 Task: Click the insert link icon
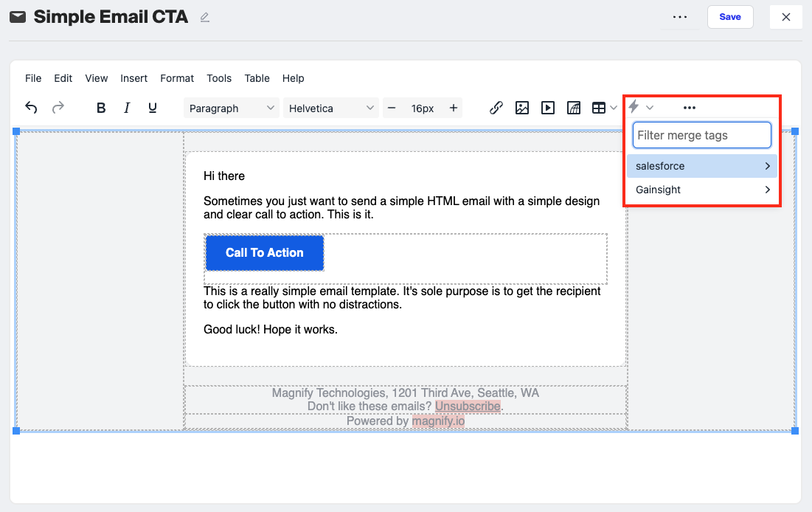coord(496,108)
